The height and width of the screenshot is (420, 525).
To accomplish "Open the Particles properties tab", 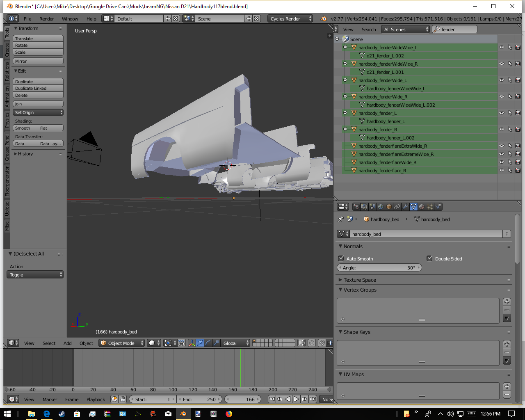I will [430, 207].
